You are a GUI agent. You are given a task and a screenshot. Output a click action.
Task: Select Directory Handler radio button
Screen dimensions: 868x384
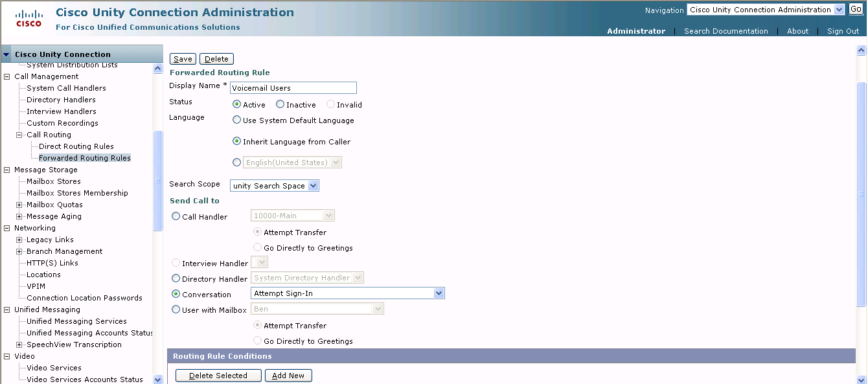tap(176, 278)
